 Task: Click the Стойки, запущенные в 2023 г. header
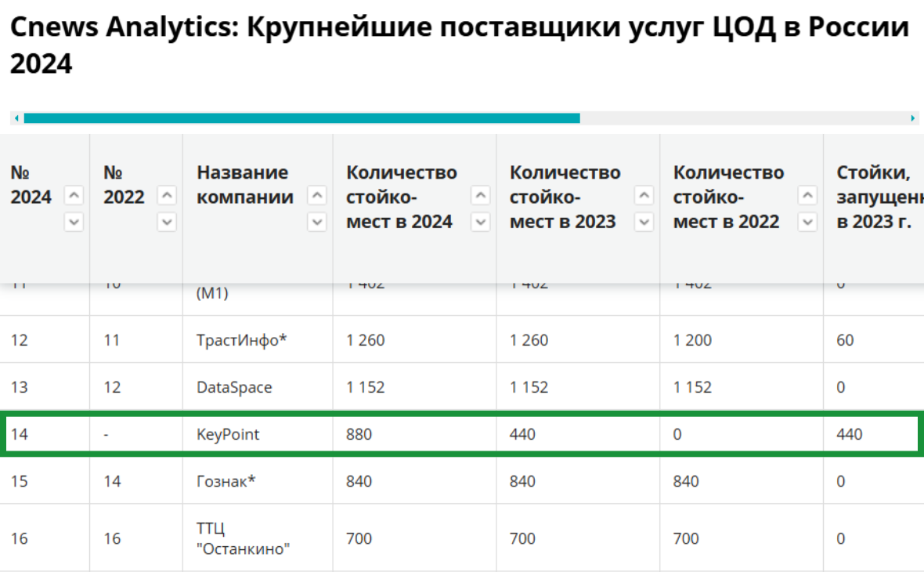click(880, 197)
